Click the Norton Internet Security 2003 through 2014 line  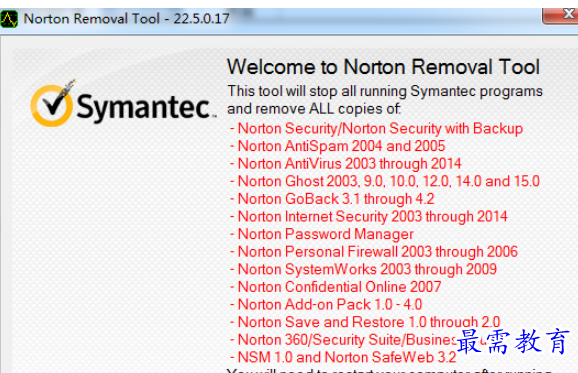click(x=369, y=217)
